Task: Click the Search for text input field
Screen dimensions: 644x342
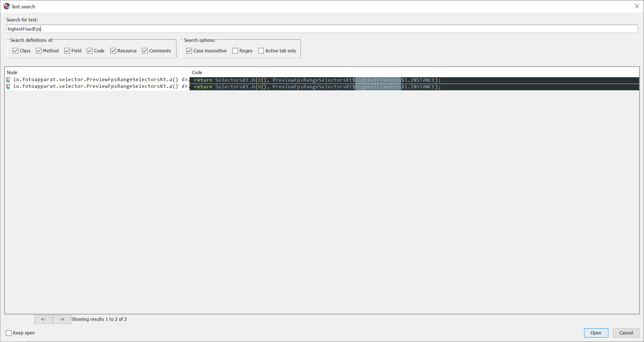Action: (322, 29)
